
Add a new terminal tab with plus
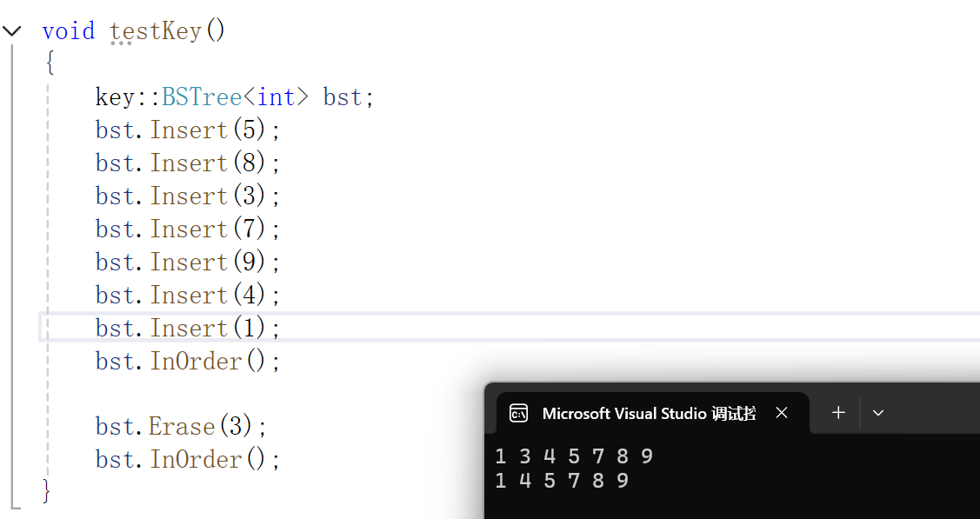838,412
